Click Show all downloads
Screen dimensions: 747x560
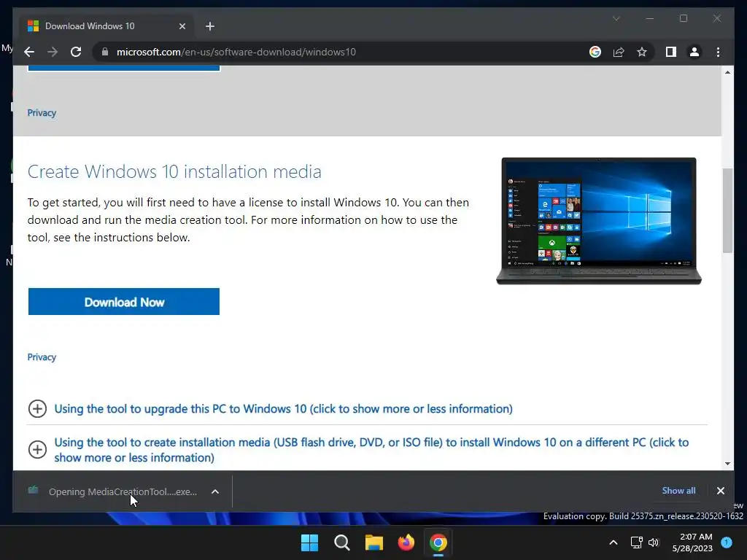[x=678, y=491]
